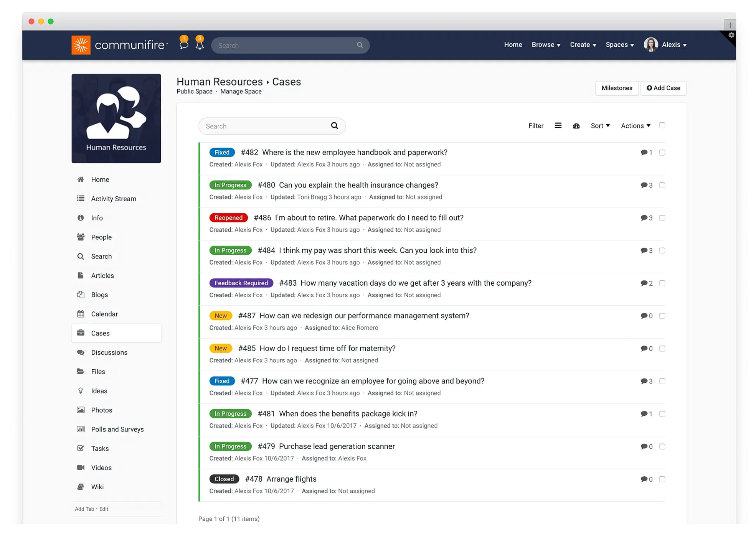Click the Filter link
The height and width of the screenshot is (543, 756).
point(536,126)
